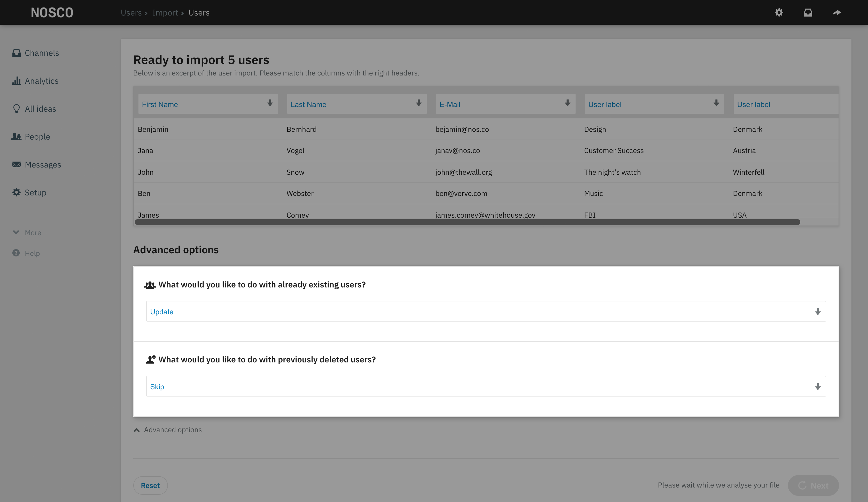Collapse the Advanced options expander
The height and width of the screenshot is (502, 868).
pyautogui.click(x=168, y=430)
